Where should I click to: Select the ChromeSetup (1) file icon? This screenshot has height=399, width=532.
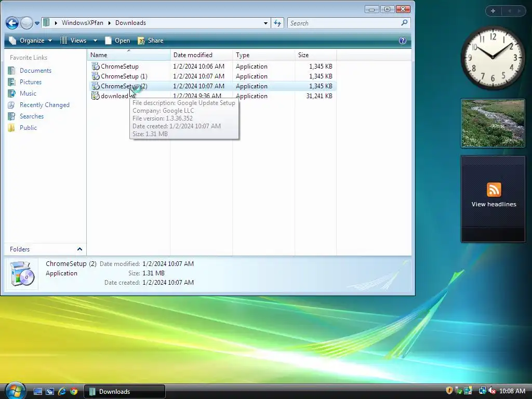[x=96, y=76]
